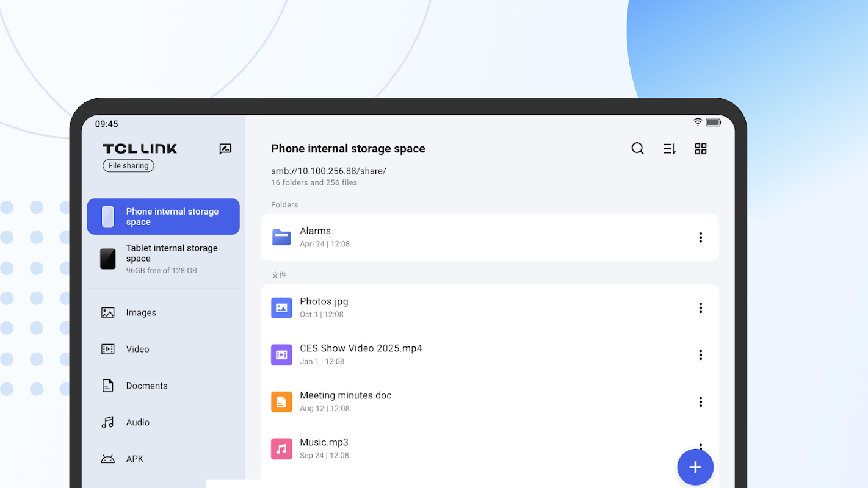Viewport: 868px width, 488px height.
Task: Open the Video category
Action: point(164,350)
